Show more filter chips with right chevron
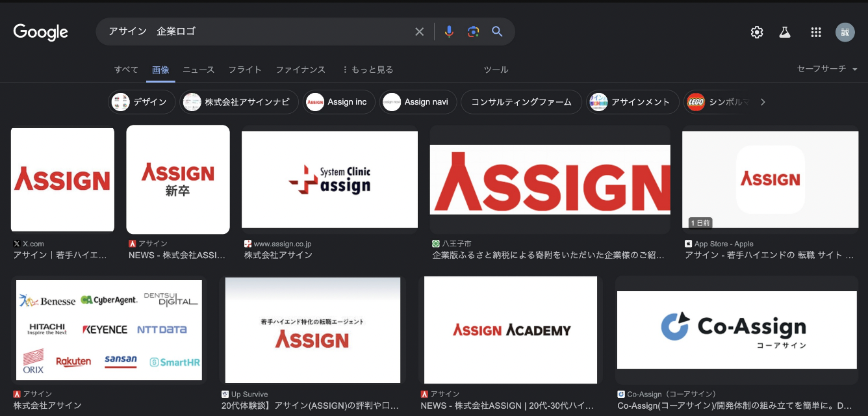Viewport: 868px width, 416px height. click(x=763, y=102)
